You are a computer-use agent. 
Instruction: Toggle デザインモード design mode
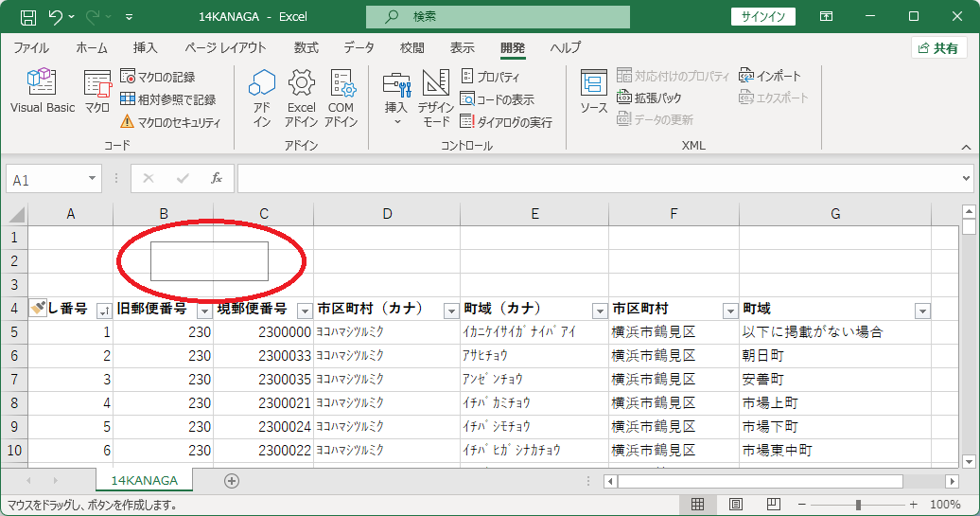click(436, 98)
